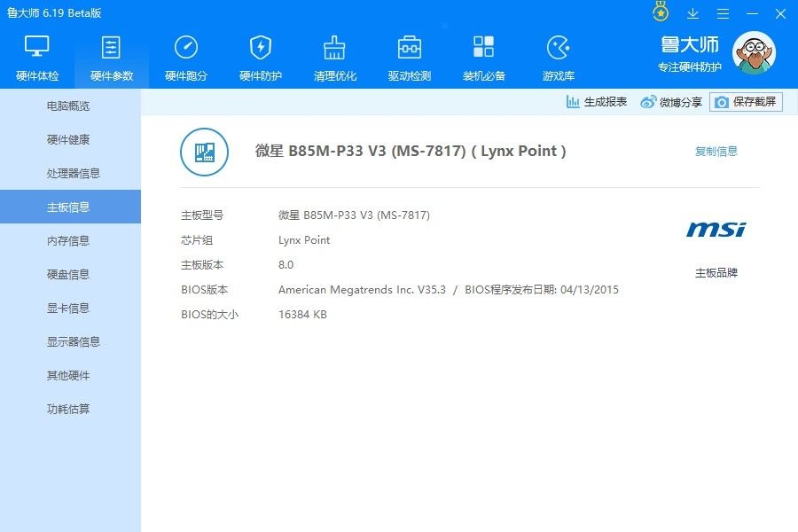Viewport: 798px width, 532px height.
Task: Open 游戏库 pac-man icon
Action: pyautogui.click(x=559, y=47)
